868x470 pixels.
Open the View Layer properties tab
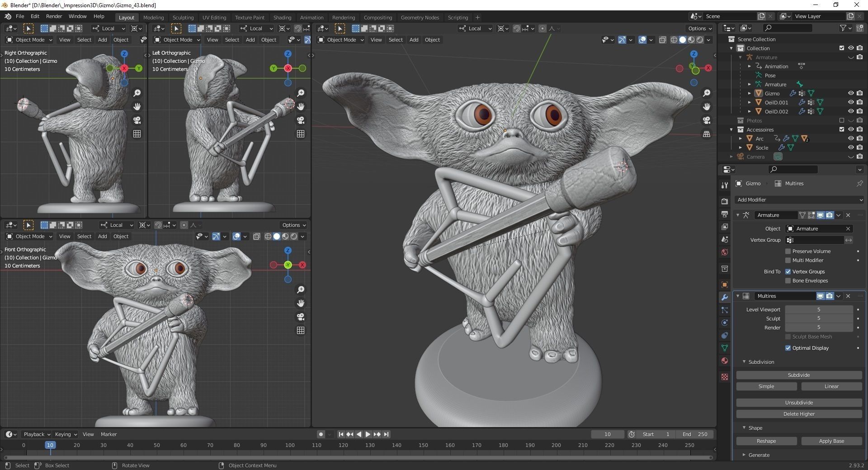tap(725, 226)
